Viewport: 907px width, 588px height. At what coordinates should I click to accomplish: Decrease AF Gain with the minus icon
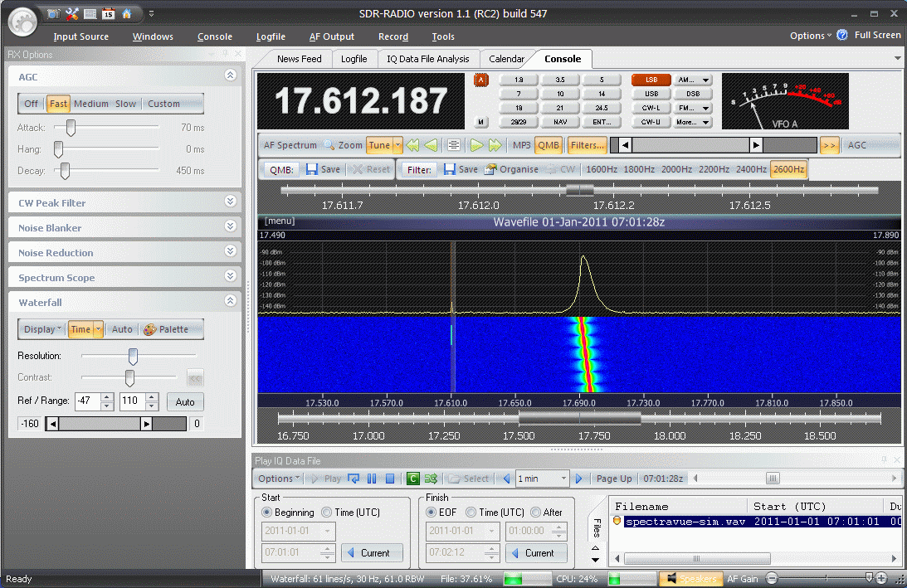coord(772,578)
